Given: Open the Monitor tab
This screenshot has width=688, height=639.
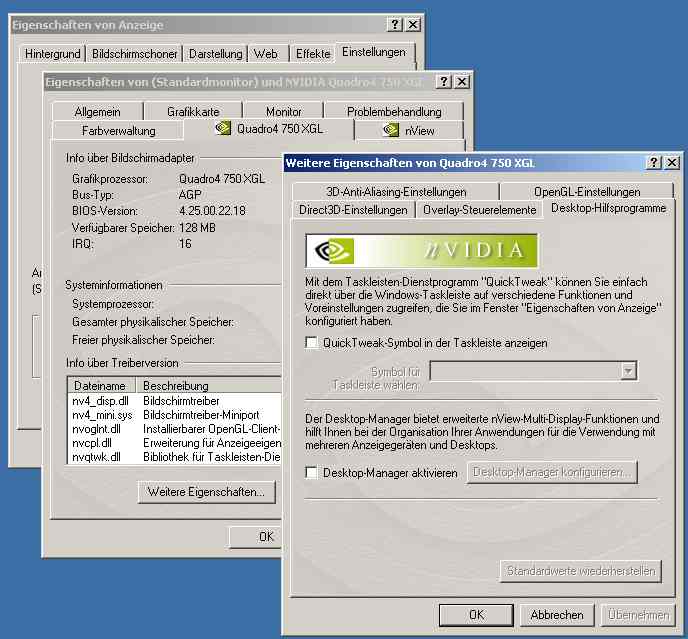Looking at the screenshot, I should (x=283, y=111).
